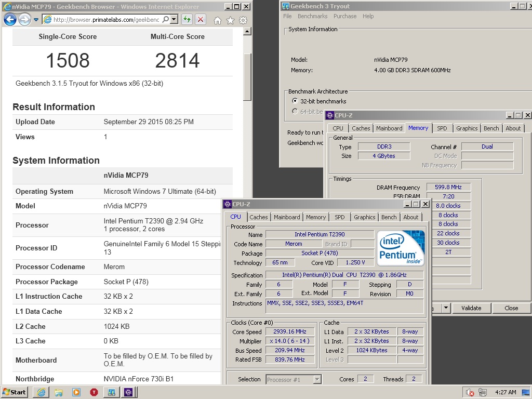Open the red T taskbar icon

click(x=94, y=393)
